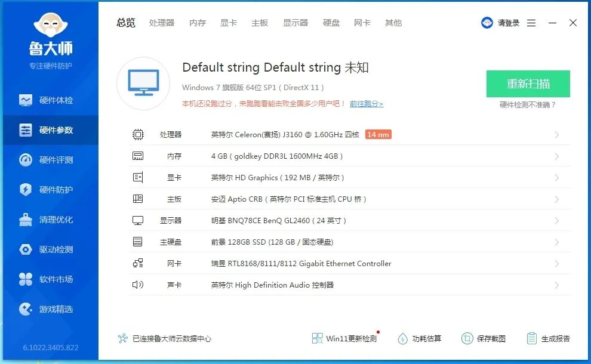Follow the 前往跑分> link
This screenshot has width=591, height=364.
367,104
